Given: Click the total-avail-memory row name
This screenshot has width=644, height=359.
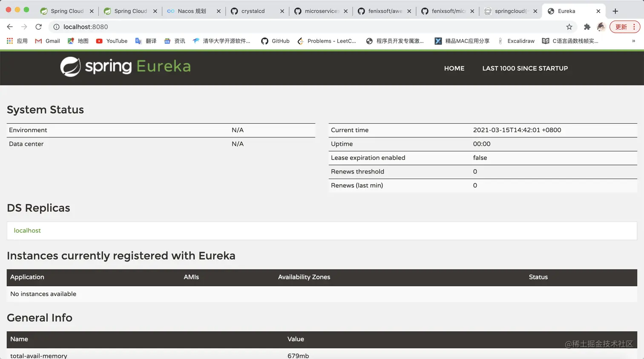Looking at the screenshot, I should click(x=39, y=356).
